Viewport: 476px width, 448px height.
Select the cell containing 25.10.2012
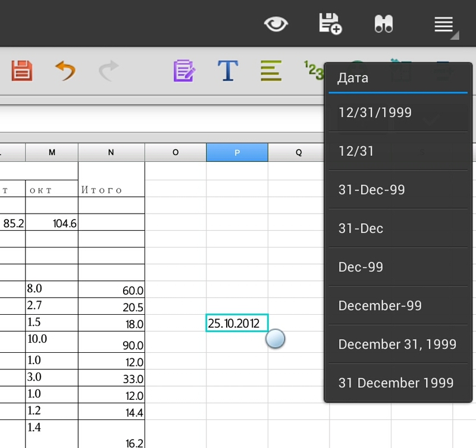tap(237, 323)
